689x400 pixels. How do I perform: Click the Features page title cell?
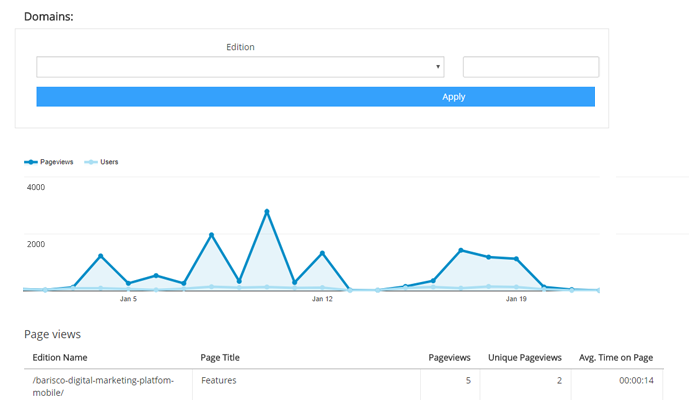click(218, 380)
